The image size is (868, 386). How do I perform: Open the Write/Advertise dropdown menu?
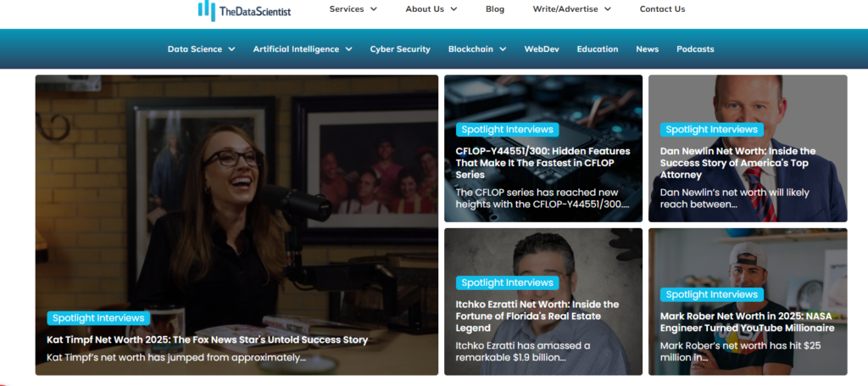[x=572, y=8]
